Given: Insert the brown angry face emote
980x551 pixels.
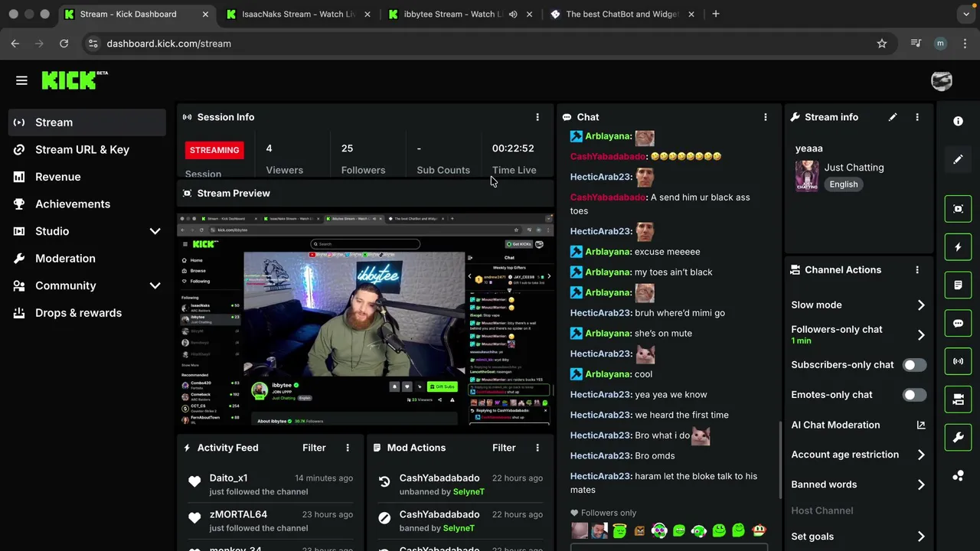Looking at the screenshot, I should [x=639, y=530].
